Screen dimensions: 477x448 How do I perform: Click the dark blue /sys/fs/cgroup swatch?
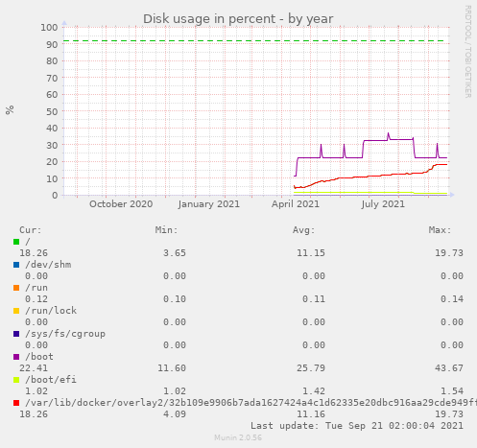[x=16, y=334]
